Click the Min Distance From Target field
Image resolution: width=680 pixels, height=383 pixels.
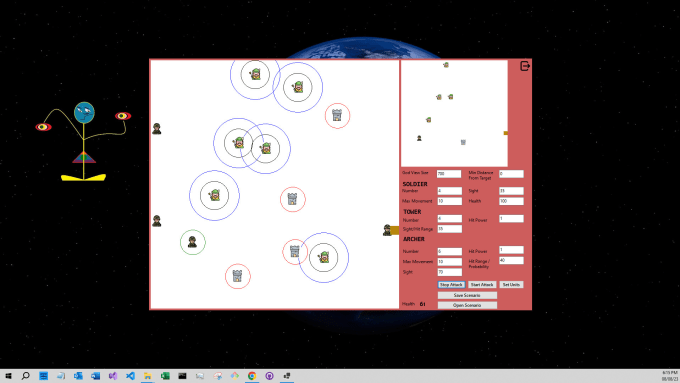pos(511,174)
